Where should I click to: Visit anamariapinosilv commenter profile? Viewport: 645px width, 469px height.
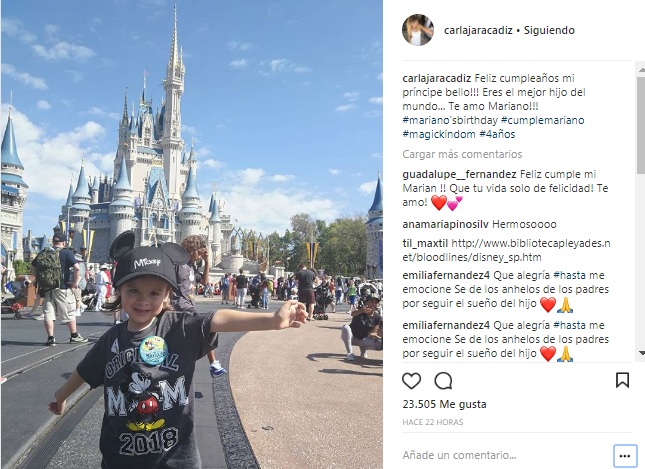click(x=445, y=224)
